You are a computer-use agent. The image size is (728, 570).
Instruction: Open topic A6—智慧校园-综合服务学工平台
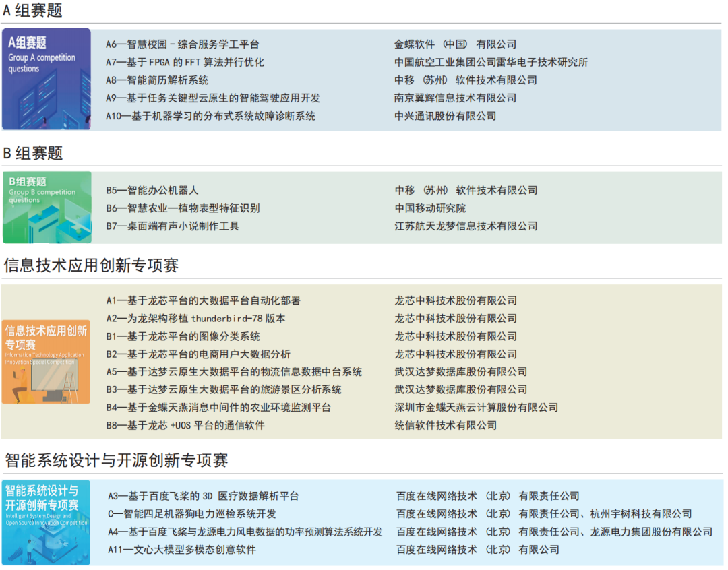tap(183, 44)
